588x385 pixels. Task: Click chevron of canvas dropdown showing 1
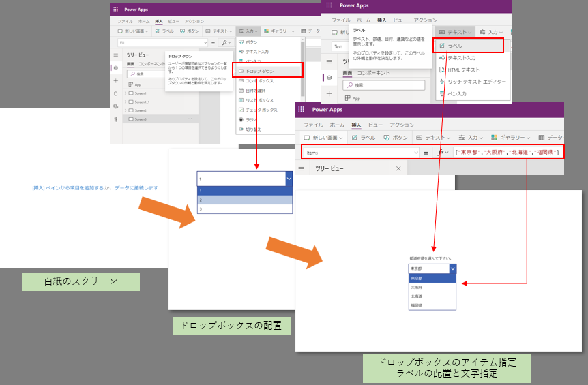(x=289, y=179)
